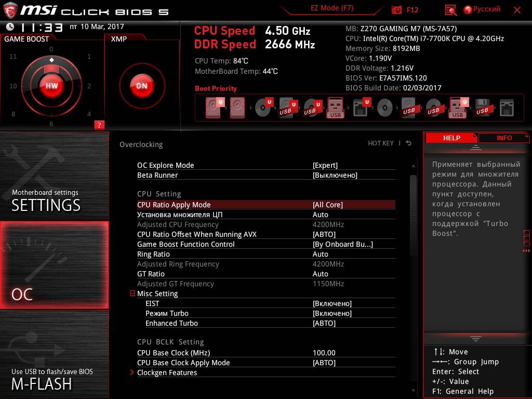Click the UEFI network boot device icon
Image resolution: width=532 pixels, height=399 pixels.
click(x=362, y=108)
